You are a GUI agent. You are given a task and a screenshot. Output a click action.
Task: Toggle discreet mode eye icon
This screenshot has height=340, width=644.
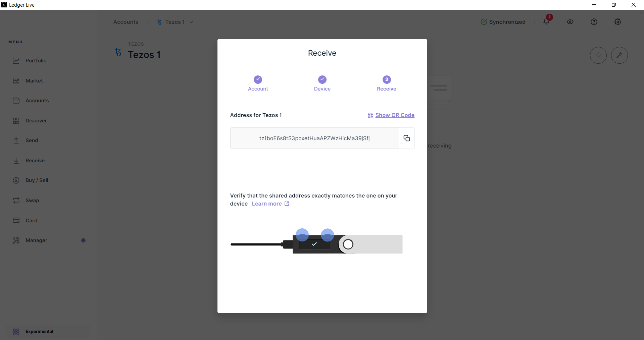pyautogui.click(x=570, y=22)
